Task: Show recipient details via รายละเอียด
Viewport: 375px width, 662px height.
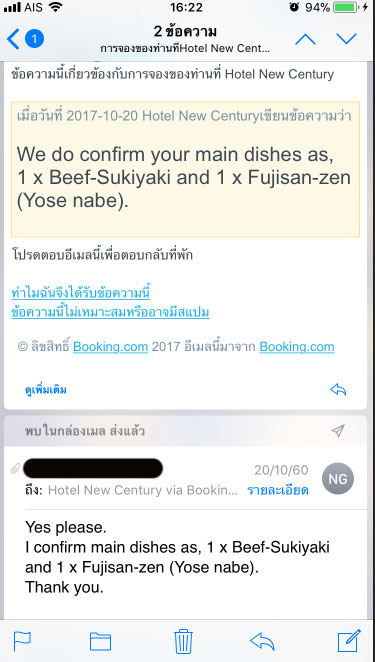Action: click(x=277, y=490)
